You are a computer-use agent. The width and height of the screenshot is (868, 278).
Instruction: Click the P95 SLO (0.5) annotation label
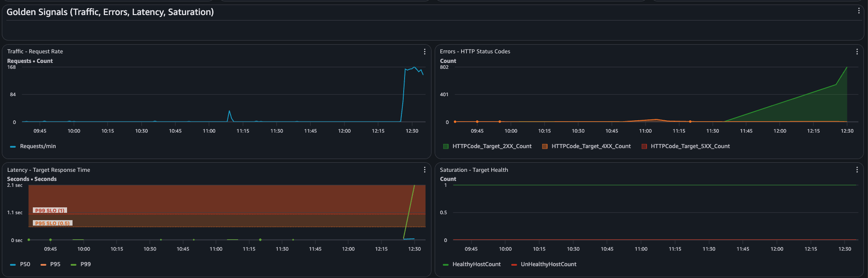click(x=52, y=223)
